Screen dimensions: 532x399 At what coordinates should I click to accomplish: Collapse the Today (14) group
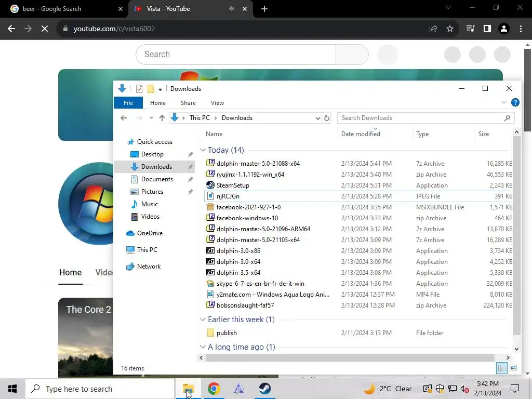click(203, 150)
